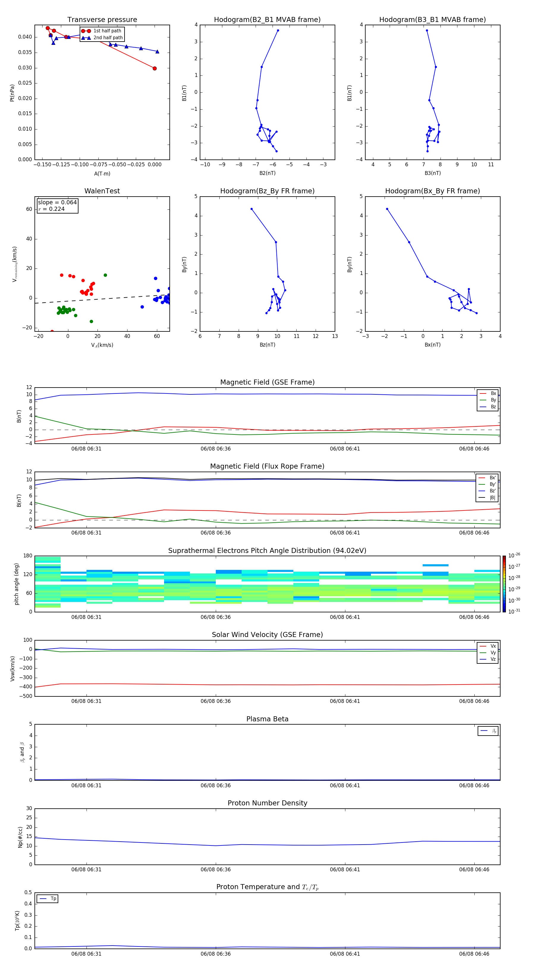Click the Plasma Beta plot title
This screenshot has width=535, height=980.
267,719
